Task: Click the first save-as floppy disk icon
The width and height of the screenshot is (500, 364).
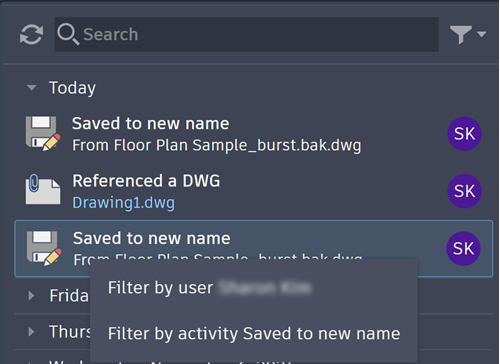Action: tap(43, 133)
